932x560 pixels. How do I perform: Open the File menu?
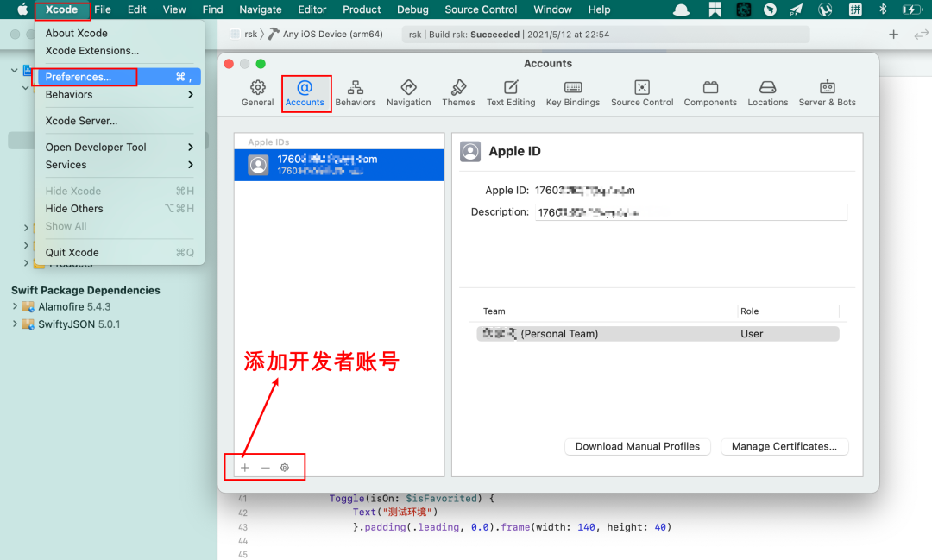[102, 9]
